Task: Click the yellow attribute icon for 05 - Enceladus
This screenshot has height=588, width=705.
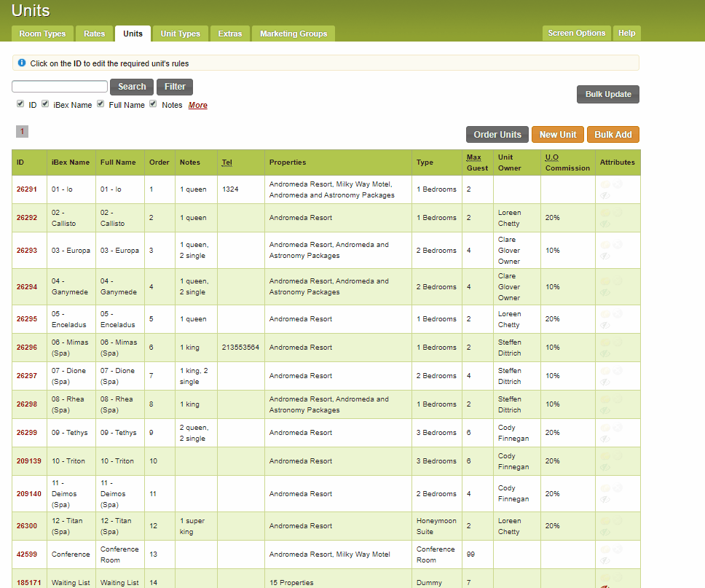Action: tap(604, 314)
